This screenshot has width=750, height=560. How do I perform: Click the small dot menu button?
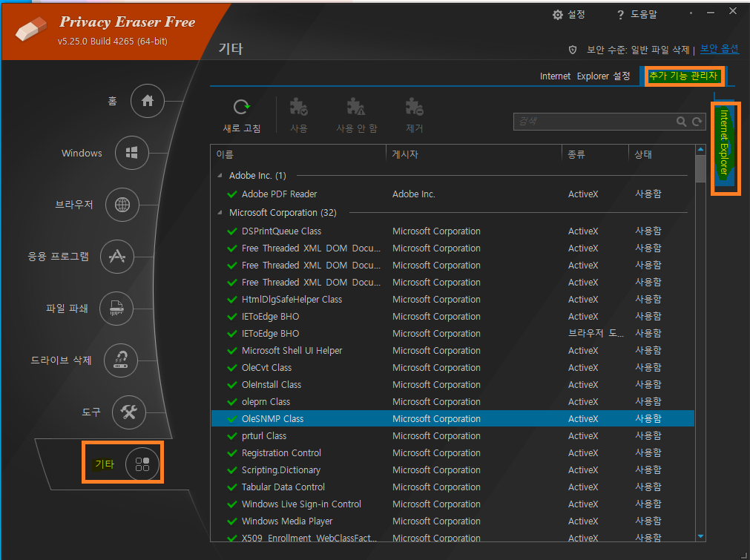pyautogui.click(x=691, y=13)
